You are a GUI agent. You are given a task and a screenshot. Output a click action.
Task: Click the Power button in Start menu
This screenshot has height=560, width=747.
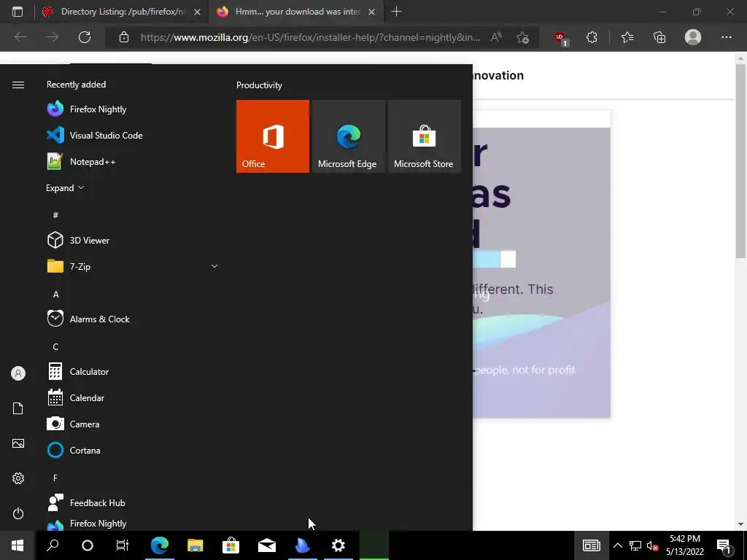[18, 513]
